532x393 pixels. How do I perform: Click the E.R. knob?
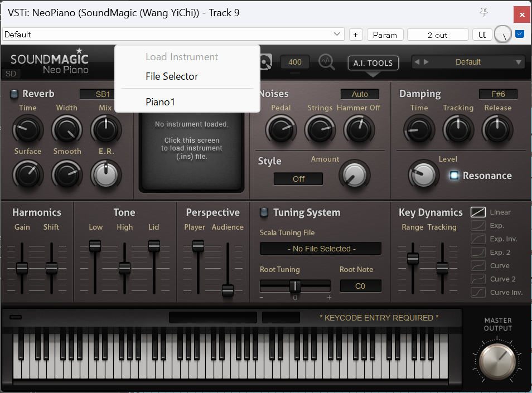pos(106,174)
